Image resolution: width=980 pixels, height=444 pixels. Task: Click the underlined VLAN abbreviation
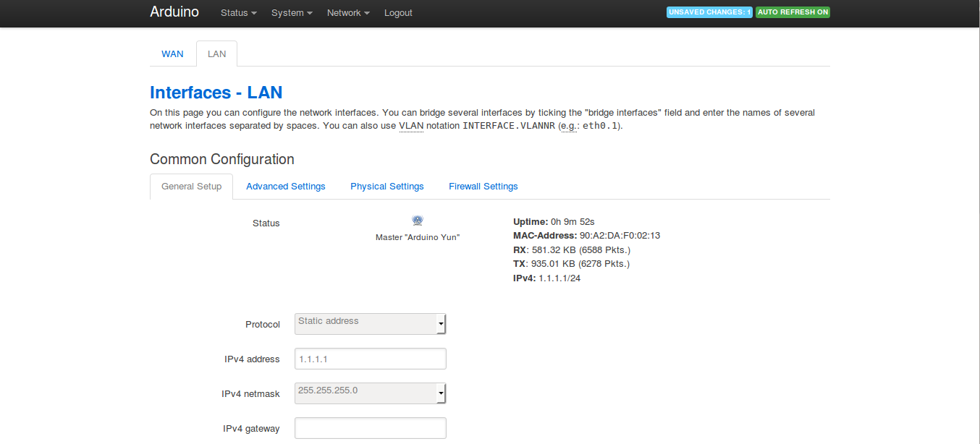411,126
